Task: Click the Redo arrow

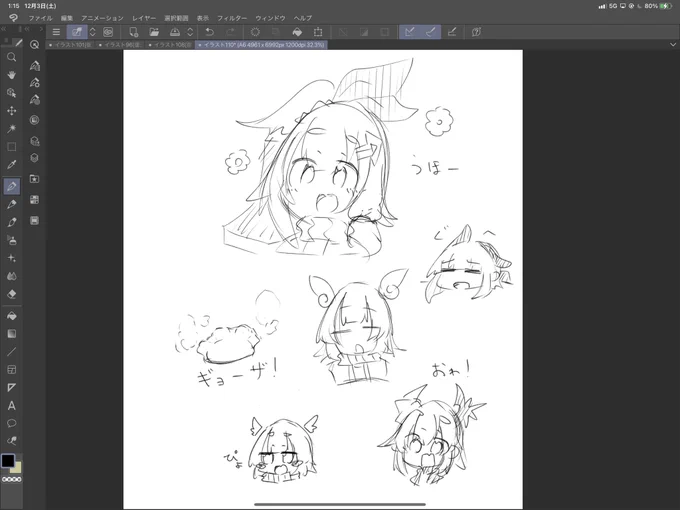Action: 231,32
